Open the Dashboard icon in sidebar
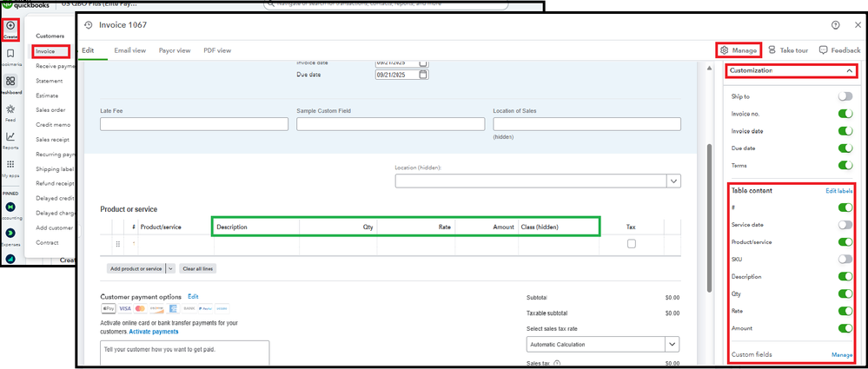The width and height of the screenshot is (868, 369). point(10,82)
